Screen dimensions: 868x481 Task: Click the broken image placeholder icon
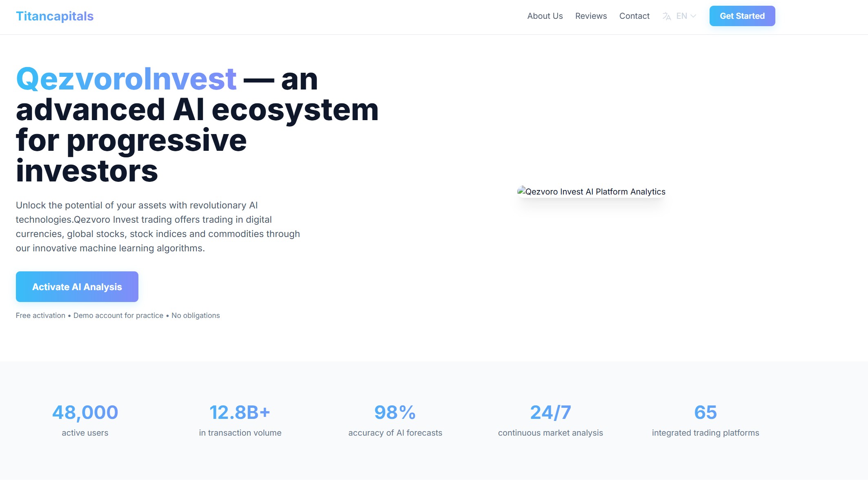pyautogui.click(x=522, y=191)
